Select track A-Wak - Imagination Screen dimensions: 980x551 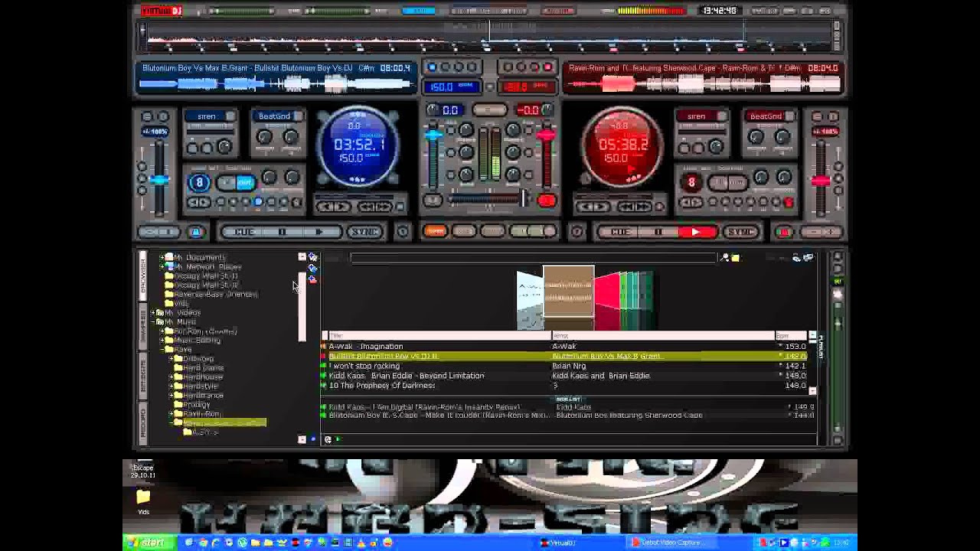pyautogui.click(x=567, y=347)
